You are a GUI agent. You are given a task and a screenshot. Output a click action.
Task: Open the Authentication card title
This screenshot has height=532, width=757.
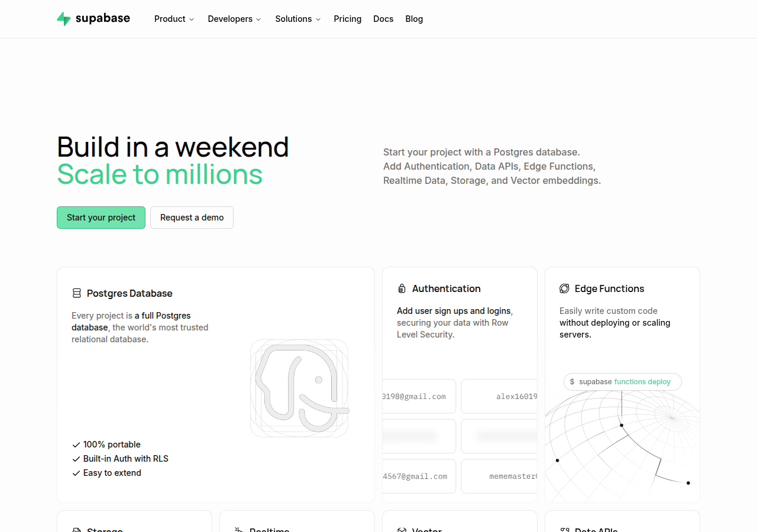tap(447, 288)
